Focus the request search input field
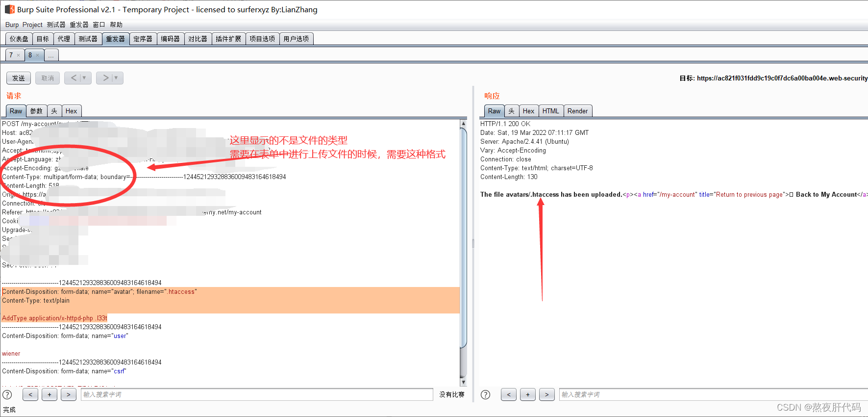Image resolution: width=868 pixels, height=417 pixels. [257, 394]
